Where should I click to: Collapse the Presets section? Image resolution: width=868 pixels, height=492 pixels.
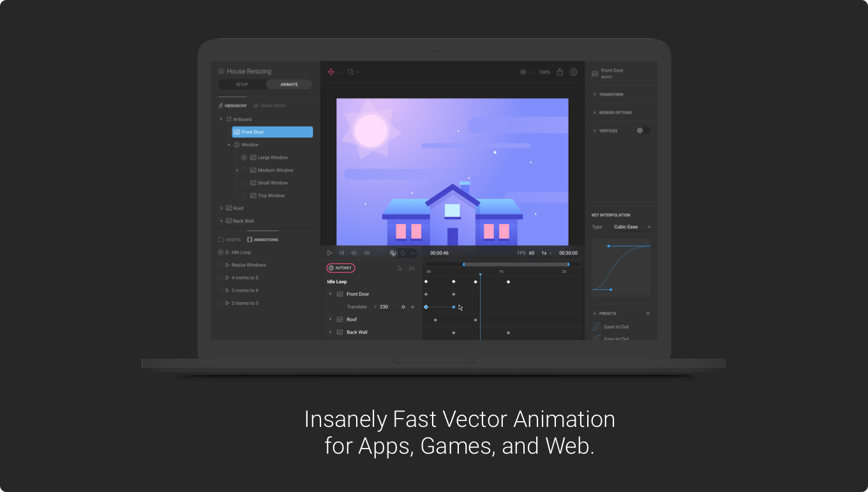click(595, 313)
